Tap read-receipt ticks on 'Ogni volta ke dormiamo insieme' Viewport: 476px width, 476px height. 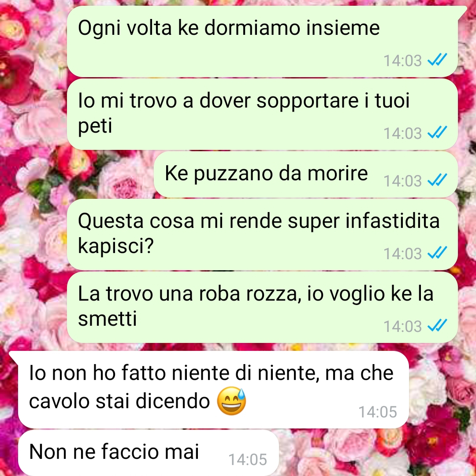point(437,60)
